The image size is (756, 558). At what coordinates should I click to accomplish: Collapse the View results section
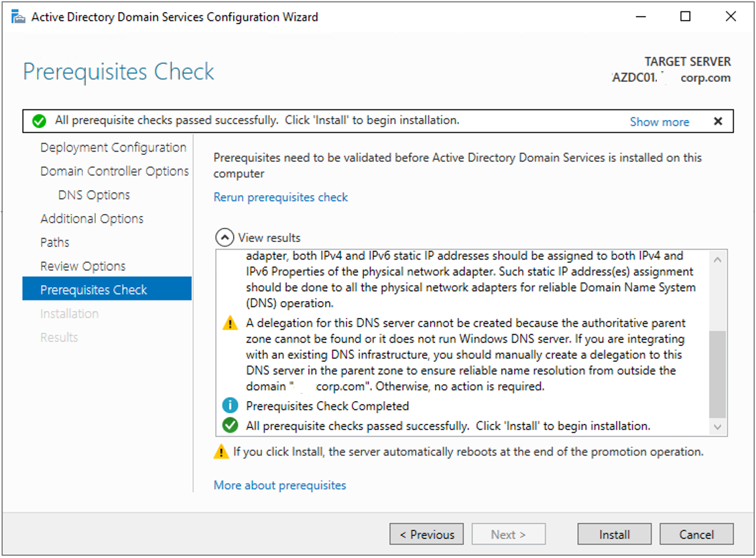225,237
